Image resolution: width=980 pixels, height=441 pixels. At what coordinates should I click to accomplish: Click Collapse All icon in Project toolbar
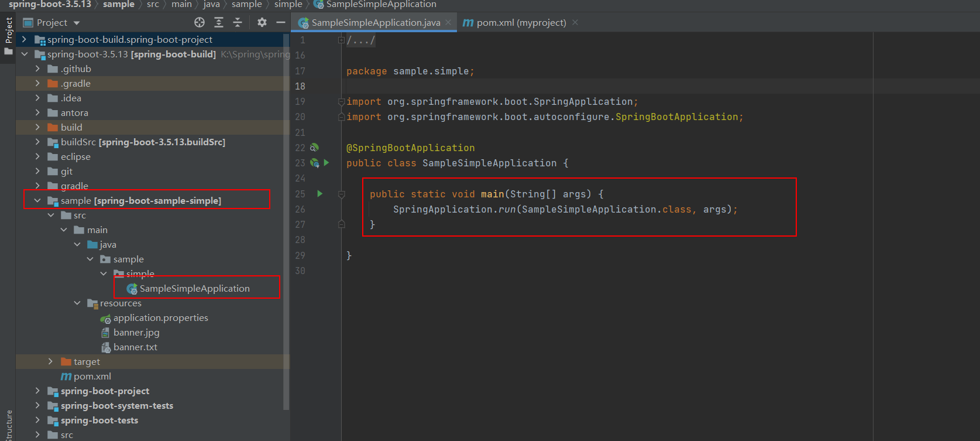pyautogui.click(x=238, y=22)
